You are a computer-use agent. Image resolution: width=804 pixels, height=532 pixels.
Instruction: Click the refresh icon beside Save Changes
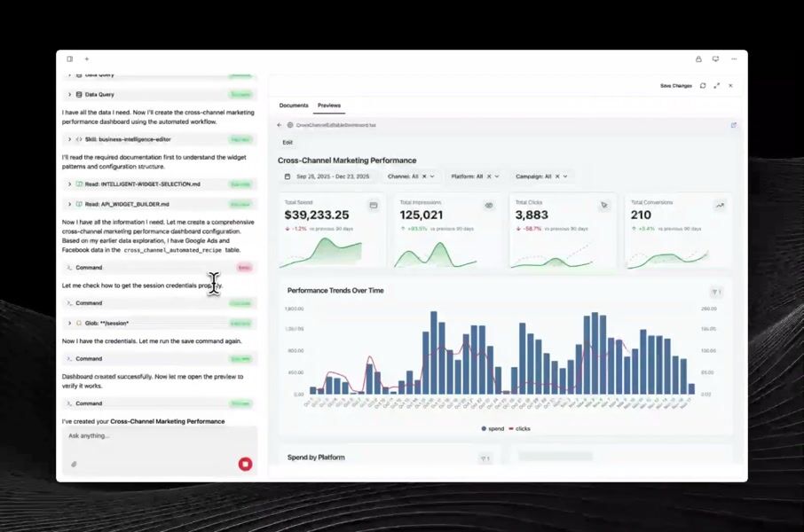tap(703, 86)
